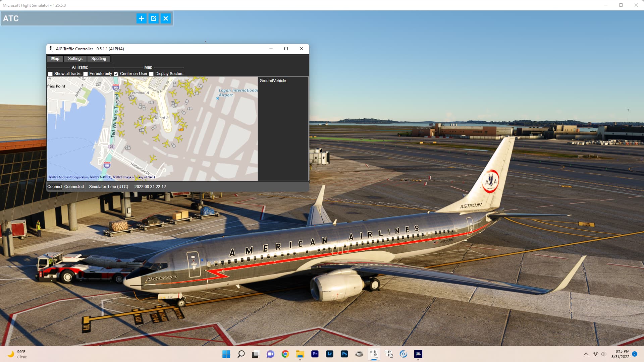Open the Settings tab
The width and height of the screenshot is (644, 362).
pos(75,59)
